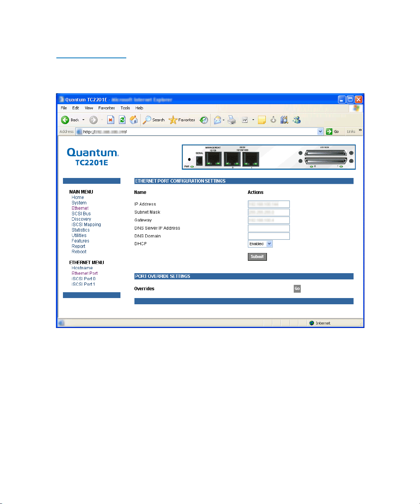Screen dimensions: 420x504
Task: Open the Help menu
Action: (139, 108)
